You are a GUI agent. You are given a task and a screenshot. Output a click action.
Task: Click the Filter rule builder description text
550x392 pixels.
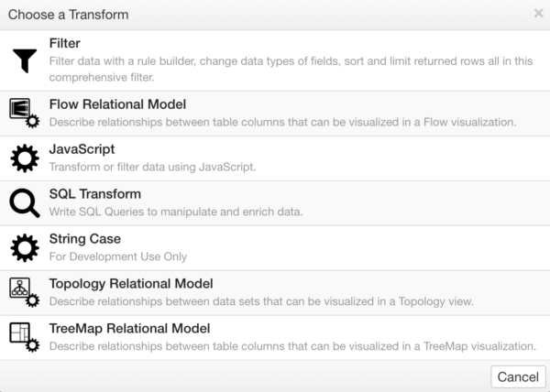tap(291, 69)
